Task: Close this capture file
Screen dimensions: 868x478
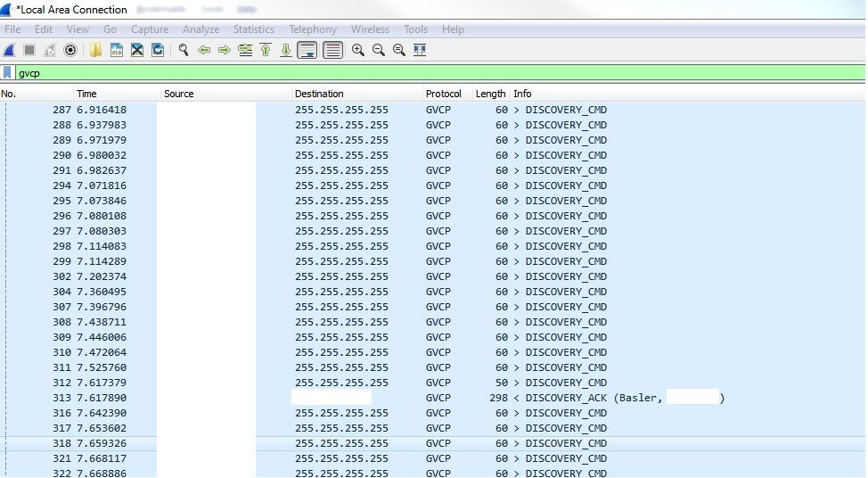Action: tap(136, 51)
